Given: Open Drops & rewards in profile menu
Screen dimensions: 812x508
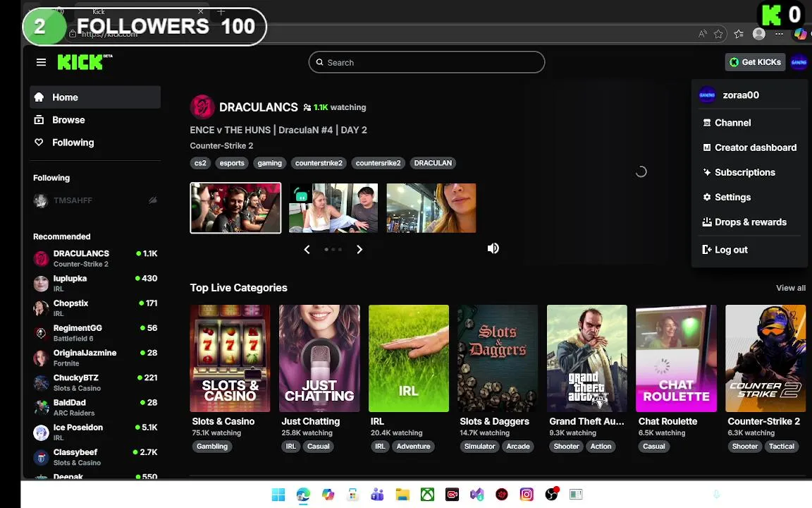Looking at the screenshot, I should pyautogui.click(x=749, y=222).
